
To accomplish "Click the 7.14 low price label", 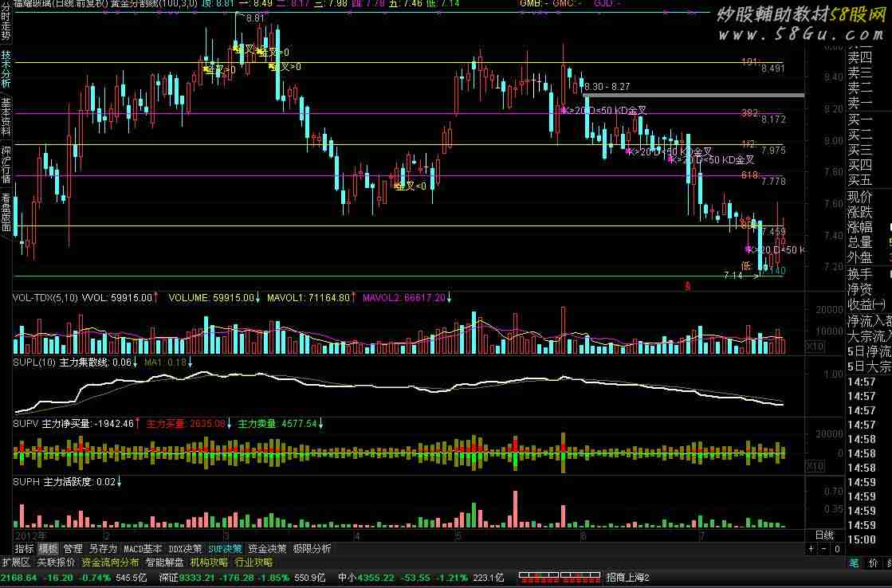I will [733, 275].
